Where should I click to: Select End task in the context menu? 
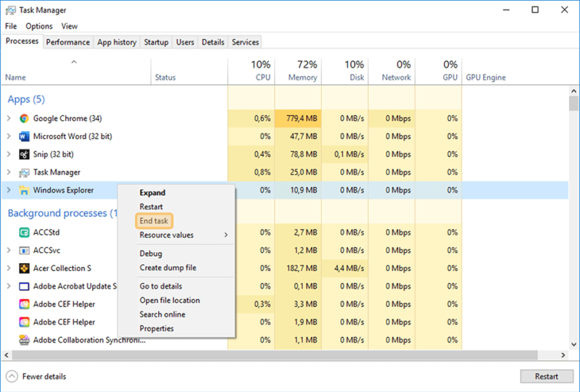click(154, 221)
